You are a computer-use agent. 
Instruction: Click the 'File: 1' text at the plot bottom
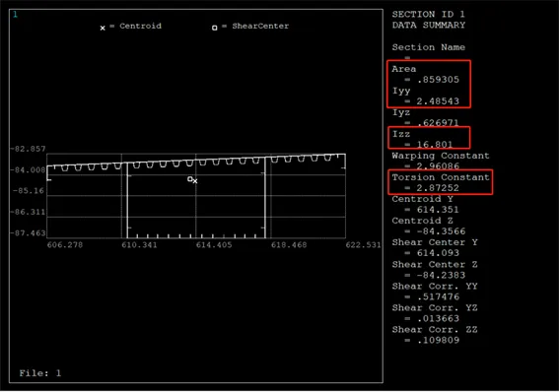pos(39,373)
